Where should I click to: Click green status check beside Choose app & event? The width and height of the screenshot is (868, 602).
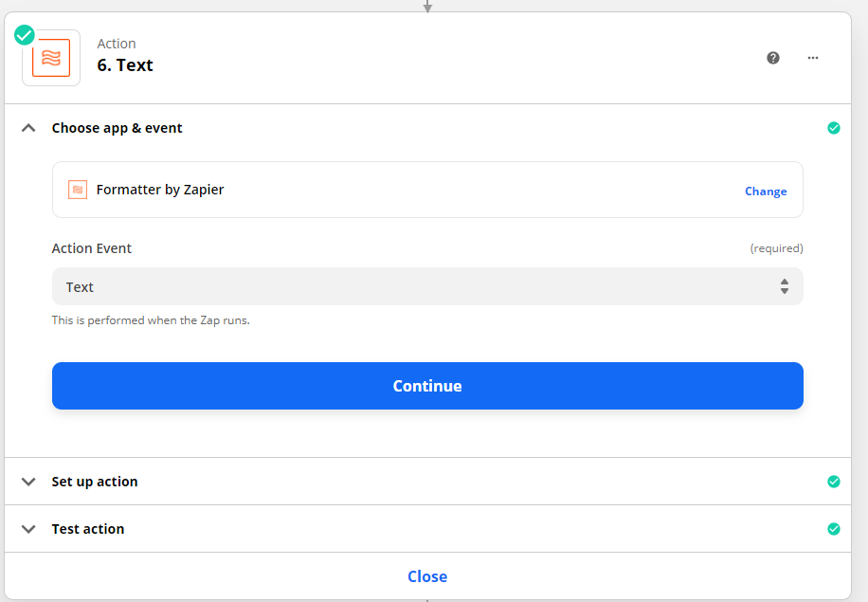(x=833, y=128)
